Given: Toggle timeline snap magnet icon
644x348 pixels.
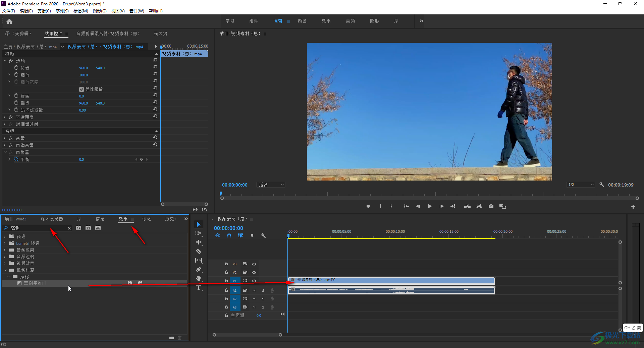Looking at the screenshot, I should coord(229,236).
